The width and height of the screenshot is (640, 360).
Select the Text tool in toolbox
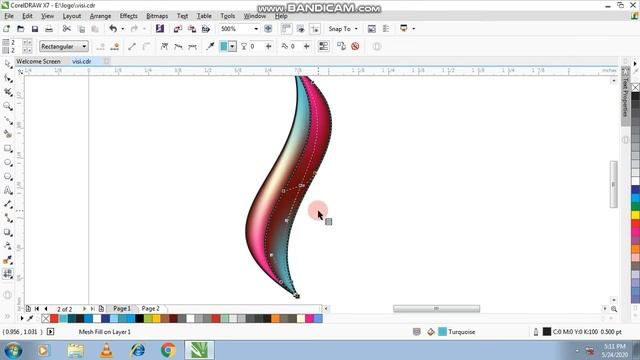[8, 190]
